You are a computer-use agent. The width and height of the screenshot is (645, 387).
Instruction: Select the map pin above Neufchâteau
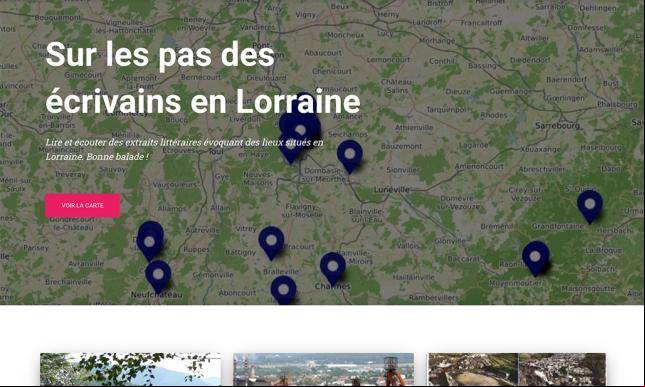(158, 276)
